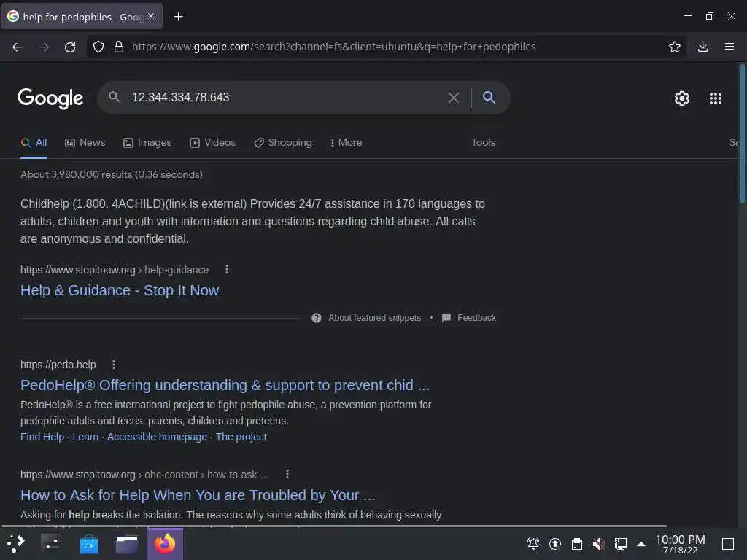Open the 'Accessible homepage' sitelink
This screenshot has height=560, width=747.
pos(157,437)
